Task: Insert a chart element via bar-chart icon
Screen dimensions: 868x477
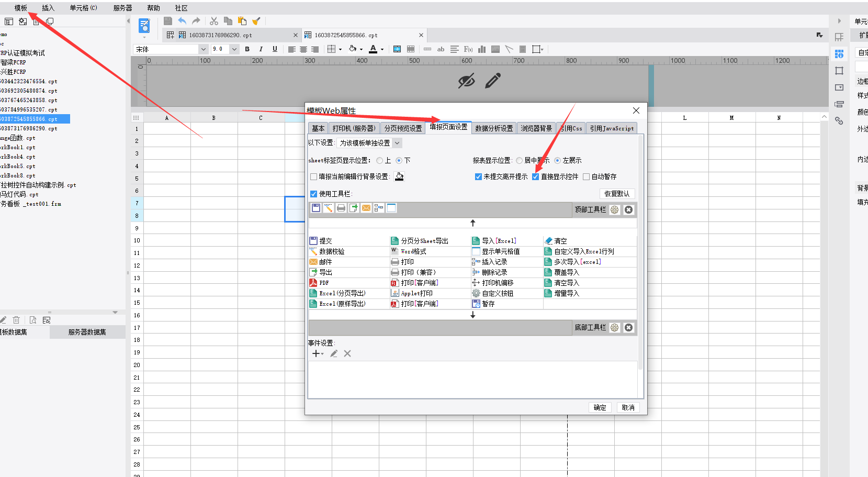Action: 482,49
